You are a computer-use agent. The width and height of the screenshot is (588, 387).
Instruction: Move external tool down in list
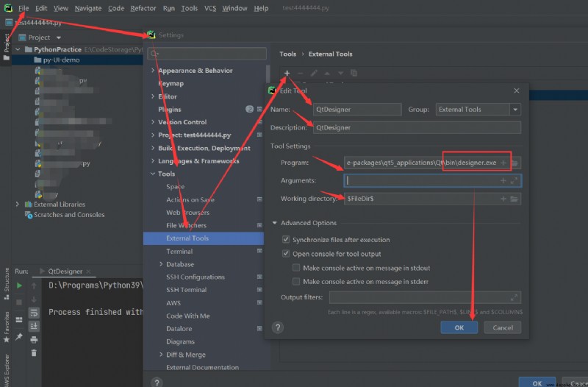(340, 73)
